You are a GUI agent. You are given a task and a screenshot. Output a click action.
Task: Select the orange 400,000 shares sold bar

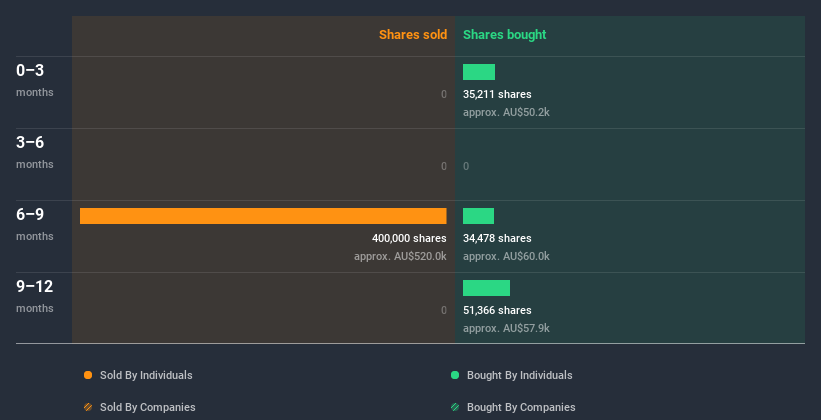263,216
